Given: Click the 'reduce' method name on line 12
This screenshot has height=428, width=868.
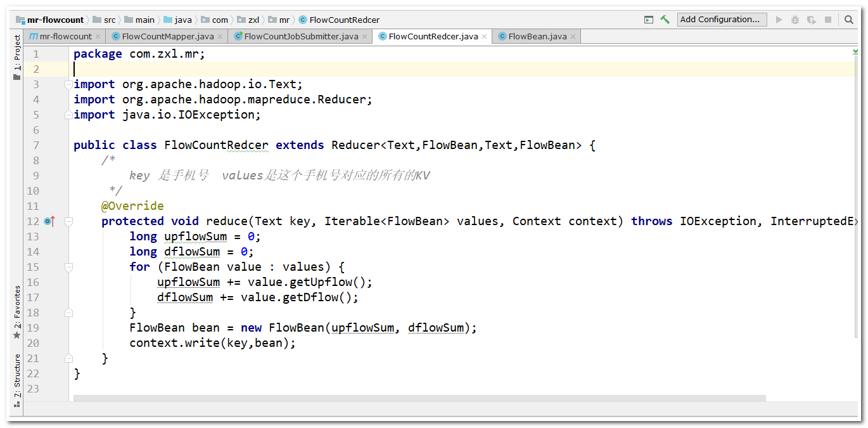Looking at the screenshot, I should [227, 221].
